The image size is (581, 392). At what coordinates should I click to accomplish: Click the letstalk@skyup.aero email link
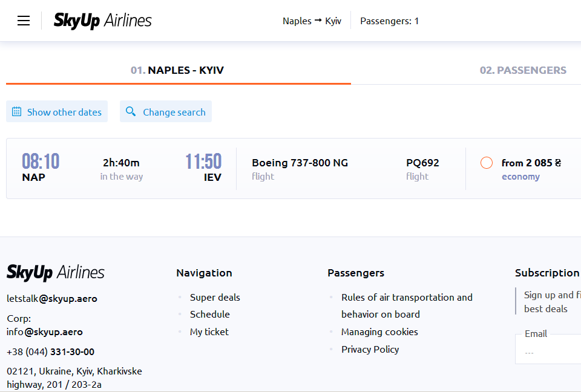pyautogui.click(x=52, y=298)
